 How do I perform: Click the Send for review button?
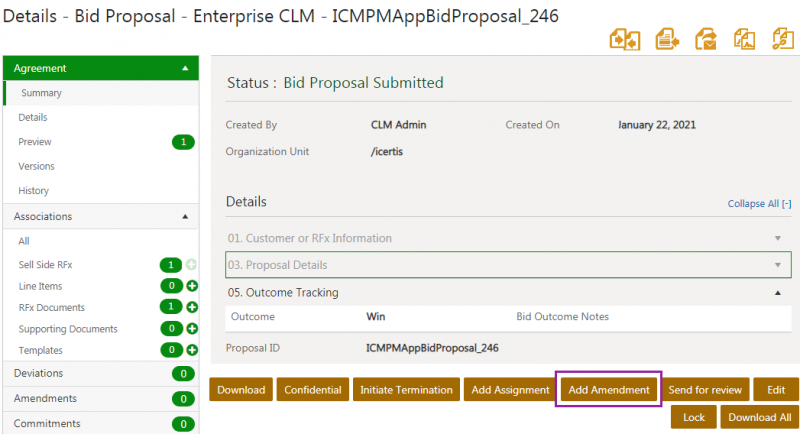[x=705, y=390]
